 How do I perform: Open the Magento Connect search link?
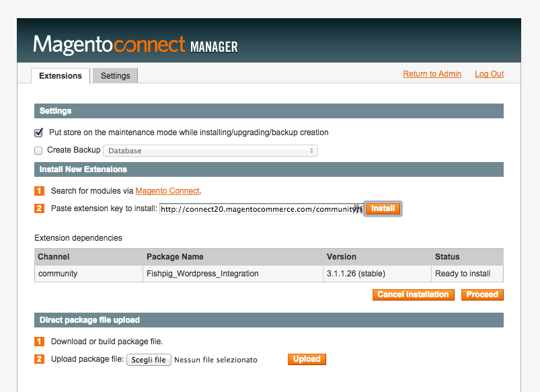[167, 191]
